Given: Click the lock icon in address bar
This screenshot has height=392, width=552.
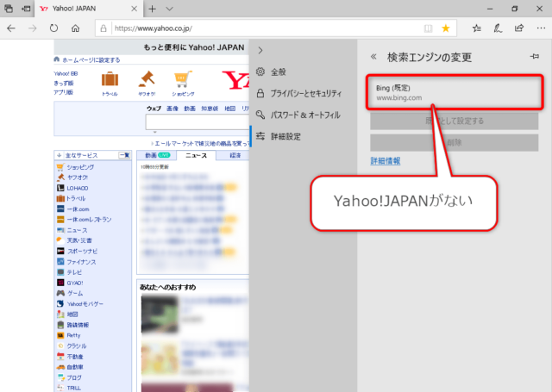Looking at the screenshot, I should click(103, 28).
